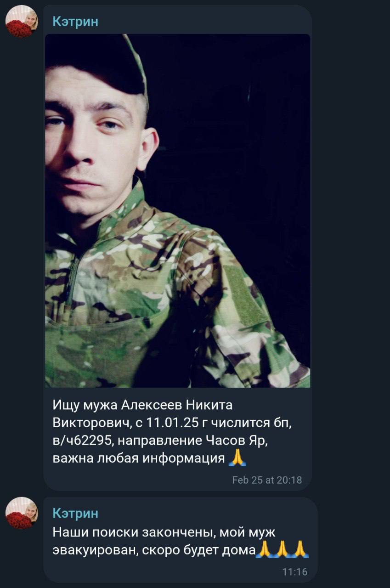Click the 'Ищу мужа Алексеев Никита' caption text
This screenshot has height=588, width=390.
pos(143,405)
